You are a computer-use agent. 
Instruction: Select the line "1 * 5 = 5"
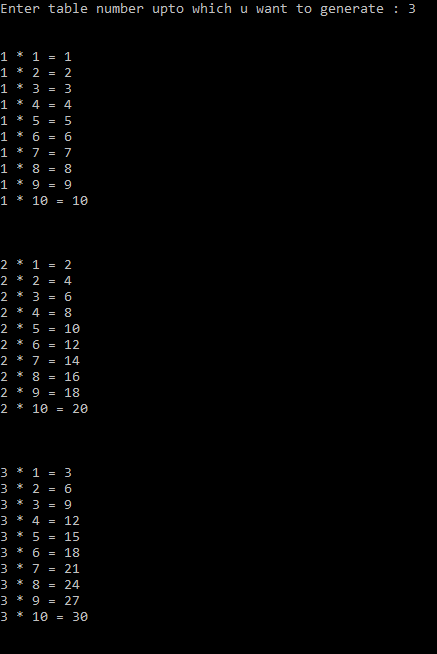(x=36, y=121)
